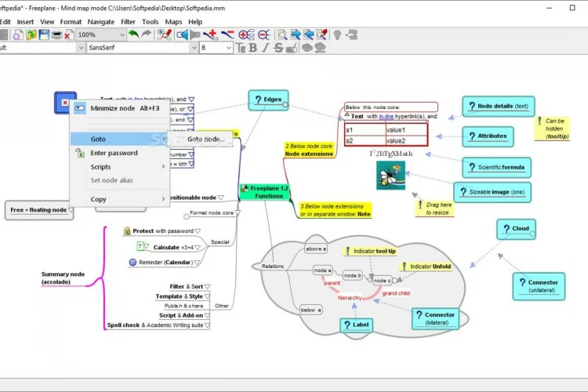The height and width of the screenshot is (392, 588).
Task: Click the grey connector icon at the toolbar end
Action: (x=351, y=34)
